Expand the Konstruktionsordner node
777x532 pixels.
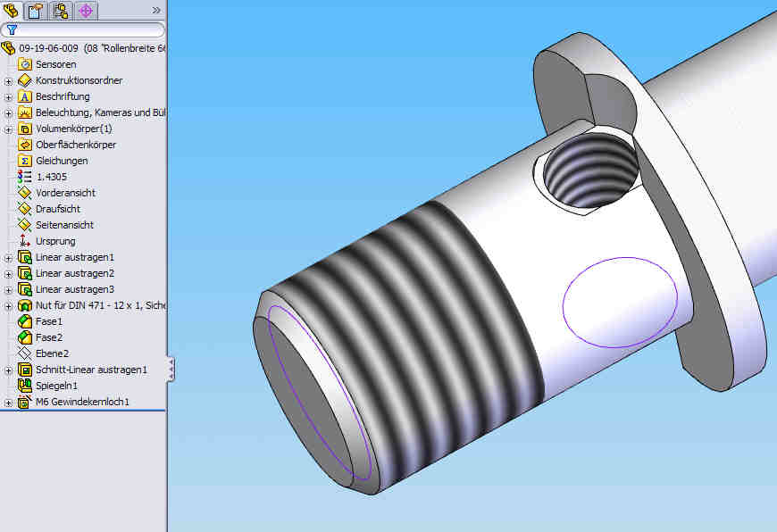point(8,81)
